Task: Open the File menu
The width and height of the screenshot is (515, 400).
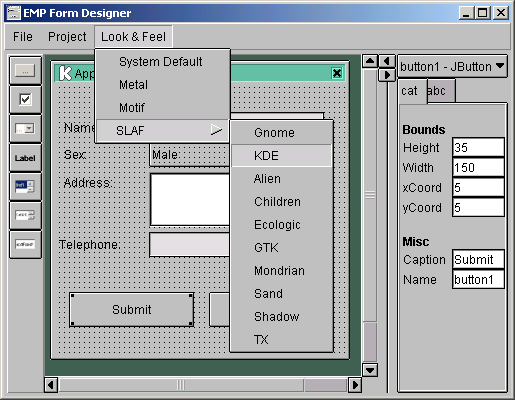Action: coord(23,37)
